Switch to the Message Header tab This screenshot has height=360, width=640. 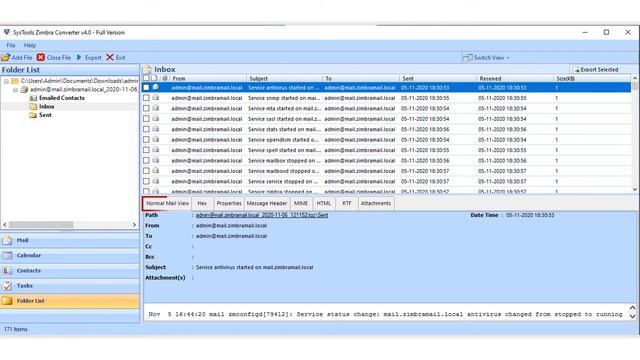pyautogui.click(x=267, y=203)
